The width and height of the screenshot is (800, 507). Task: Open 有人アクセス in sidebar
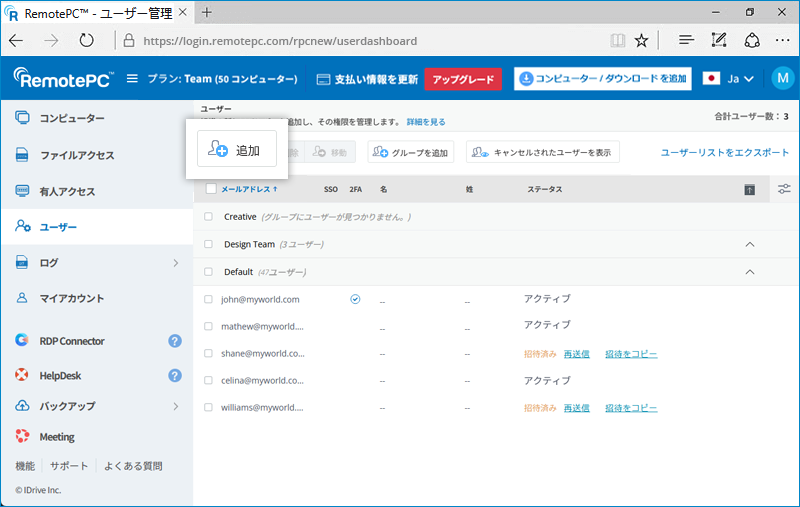click(x=67, y=191)
